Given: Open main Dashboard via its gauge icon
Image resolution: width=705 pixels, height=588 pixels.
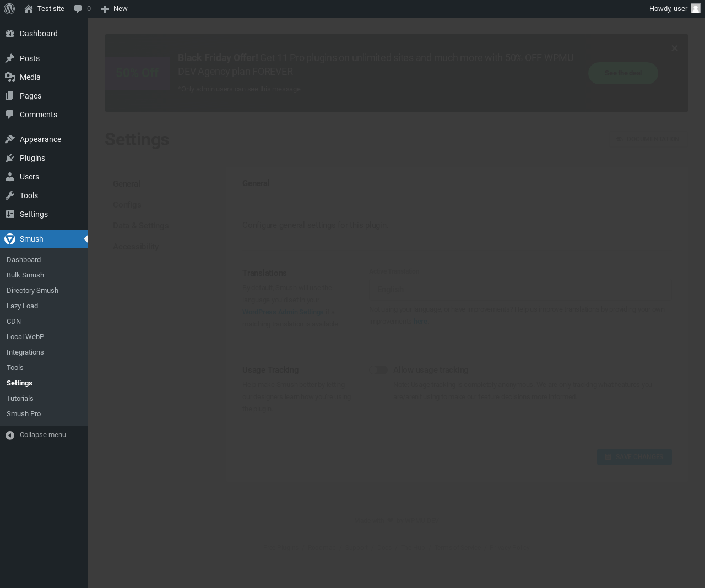Looking at the screenshot, I should 10,34.
